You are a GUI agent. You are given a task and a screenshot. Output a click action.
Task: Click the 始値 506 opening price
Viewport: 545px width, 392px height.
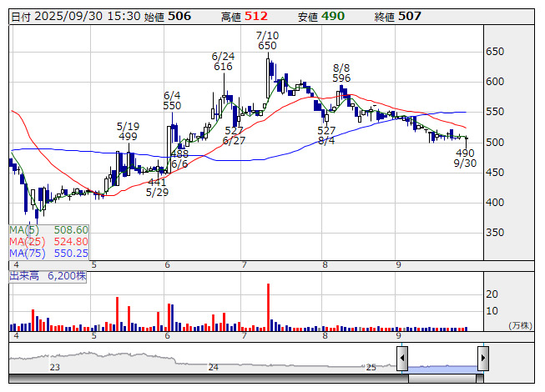(x=168, y=17)
